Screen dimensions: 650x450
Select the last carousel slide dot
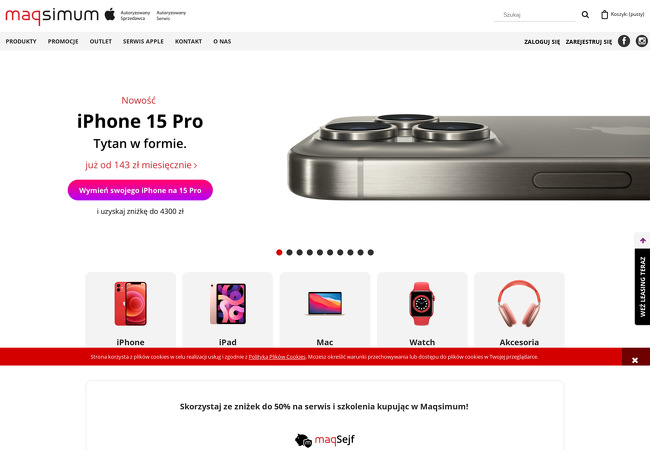(371, 252)
